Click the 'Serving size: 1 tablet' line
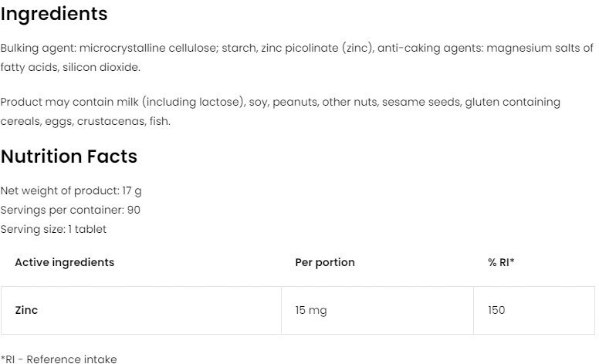This screenshot has width=599, height=364. tap(53, 229)
